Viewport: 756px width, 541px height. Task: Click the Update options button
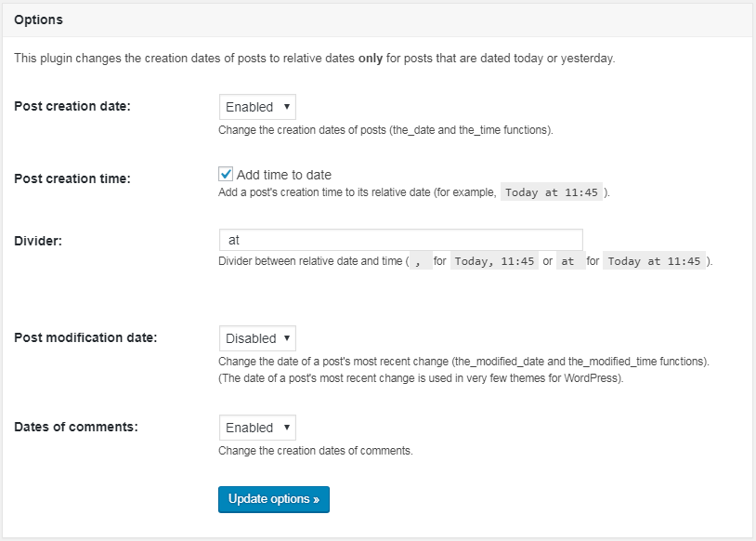pos(273,499)
